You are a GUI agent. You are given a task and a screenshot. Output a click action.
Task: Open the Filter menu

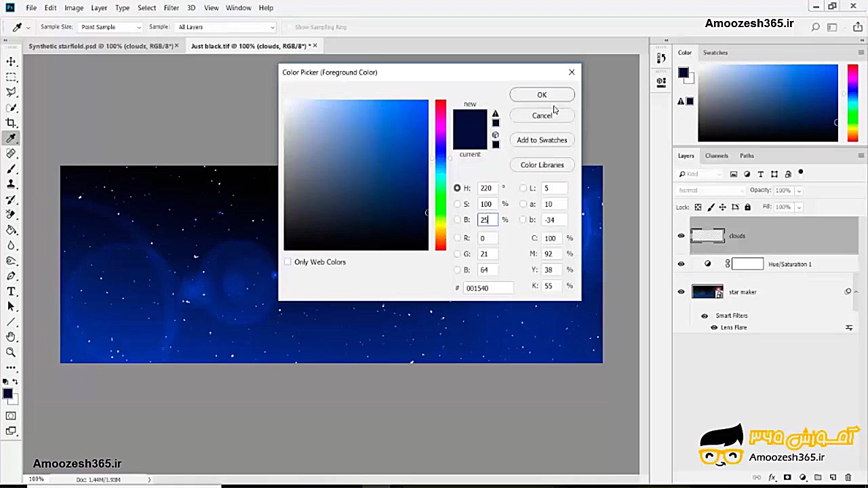point(171,8)
